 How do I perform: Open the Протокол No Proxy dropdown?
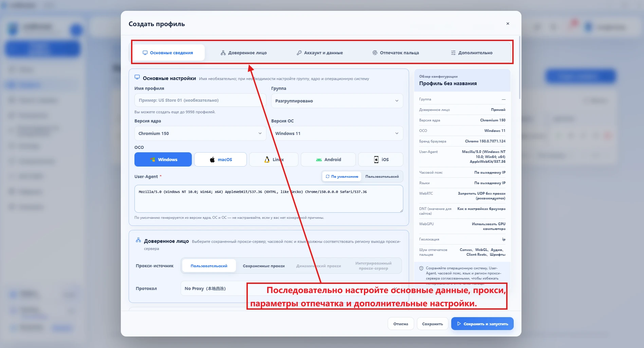(291, 288)
